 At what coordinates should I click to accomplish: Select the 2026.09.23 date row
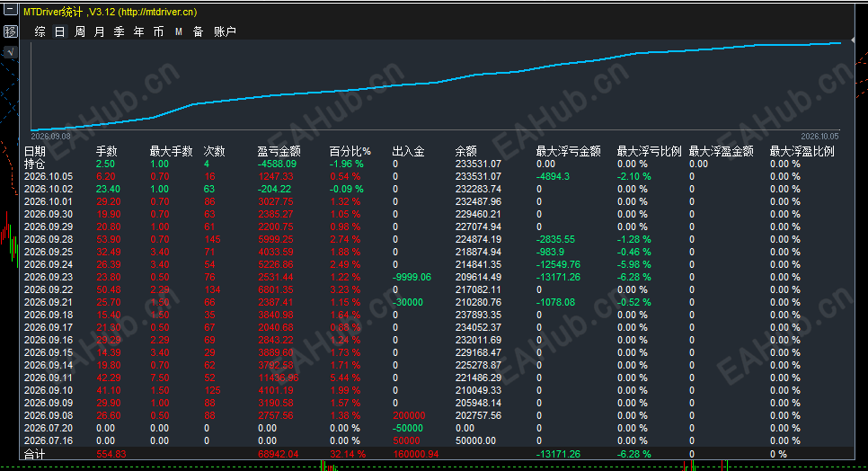point(49,277)
